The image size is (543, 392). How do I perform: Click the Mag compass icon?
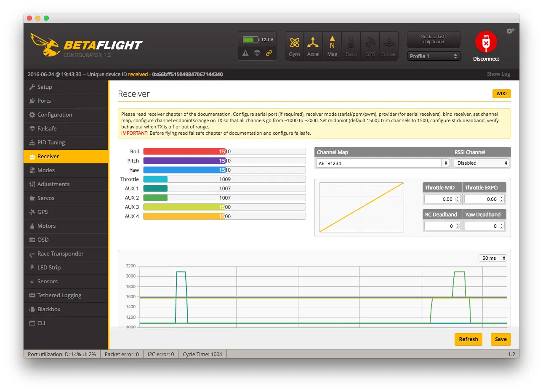(x=332, y=43)
